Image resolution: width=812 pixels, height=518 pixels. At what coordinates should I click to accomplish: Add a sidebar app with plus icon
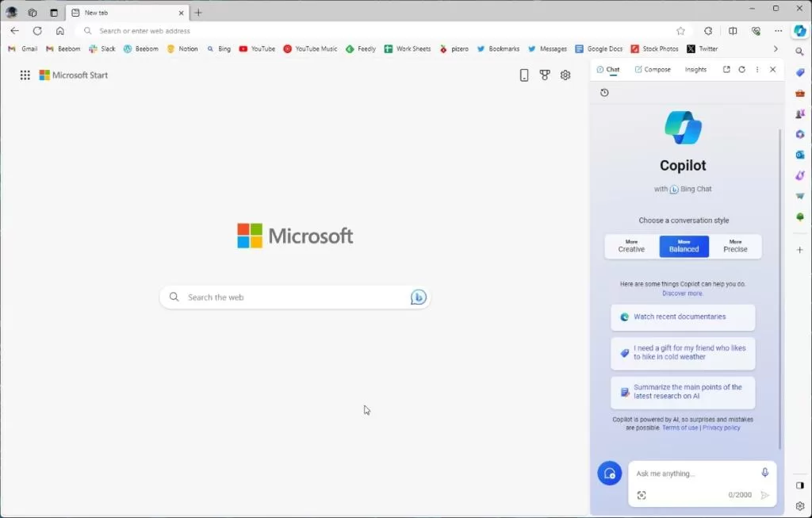tap(800, 250)
